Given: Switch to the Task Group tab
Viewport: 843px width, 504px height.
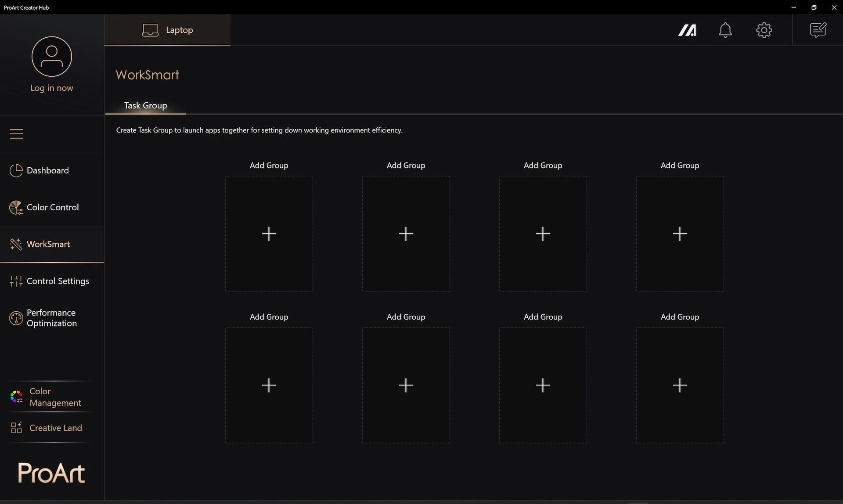Looking at the screenshot, I should tap(145, 105).
